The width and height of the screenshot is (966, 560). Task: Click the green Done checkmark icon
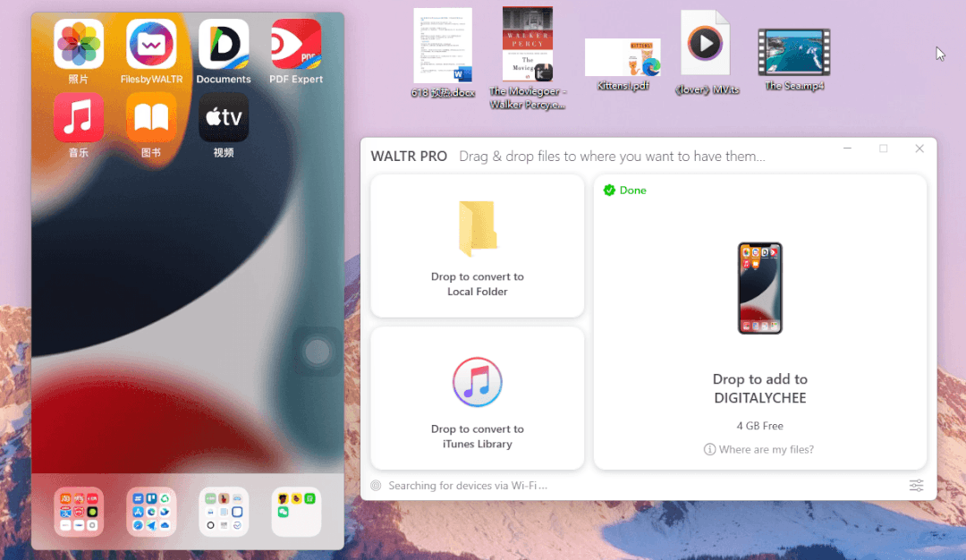tap(609, 191)
